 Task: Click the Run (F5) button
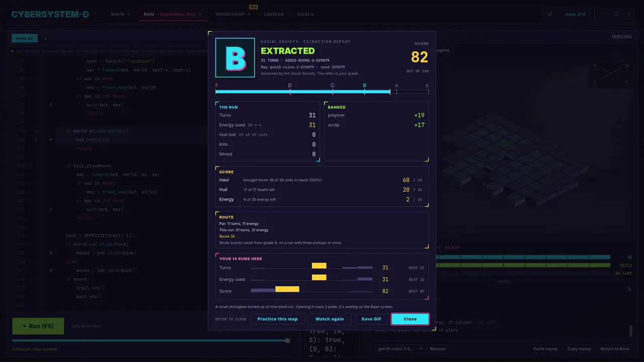coord(38,326)
